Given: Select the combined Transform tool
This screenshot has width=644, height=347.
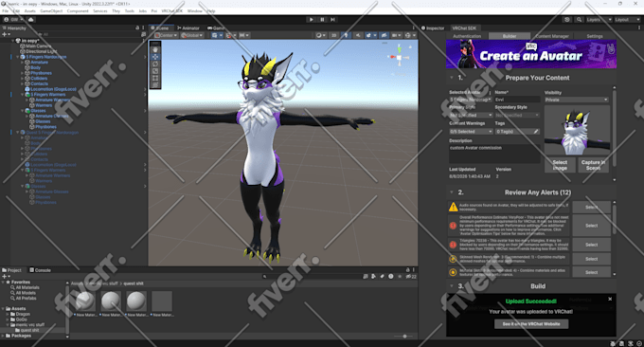Looking at the screenshot, I should point(155,84).
